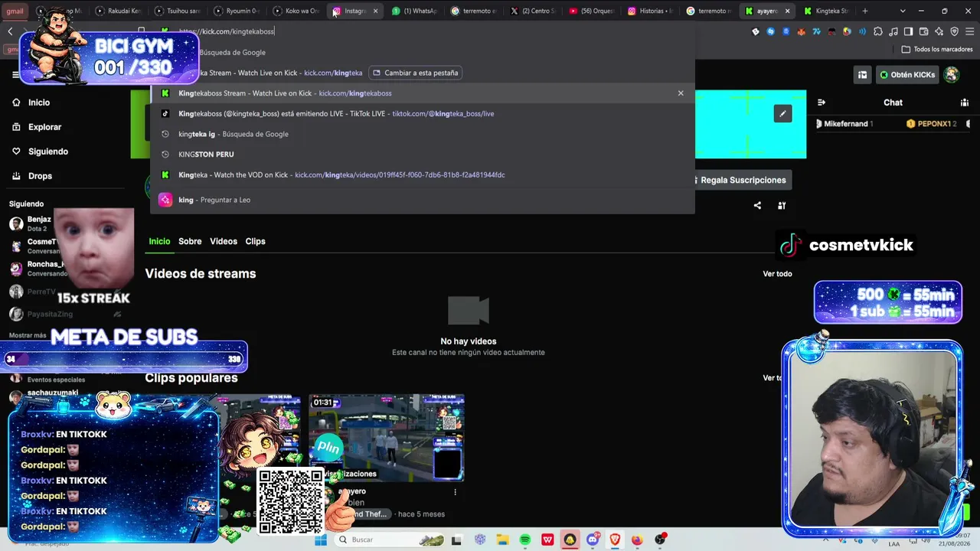Viewport: 980px width, 551px height.
Task: Play the 01:31 popular clip thumbnail
Action: 386,438
